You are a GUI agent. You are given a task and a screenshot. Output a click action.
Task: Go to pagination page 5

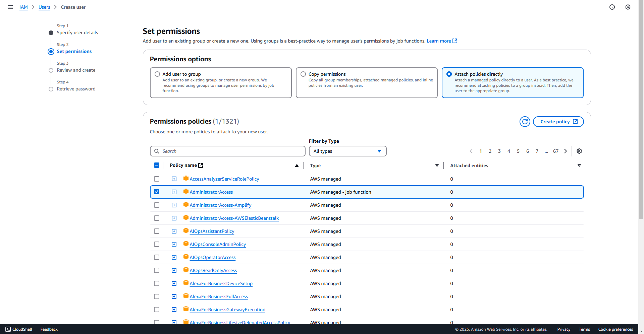(518, 151)
